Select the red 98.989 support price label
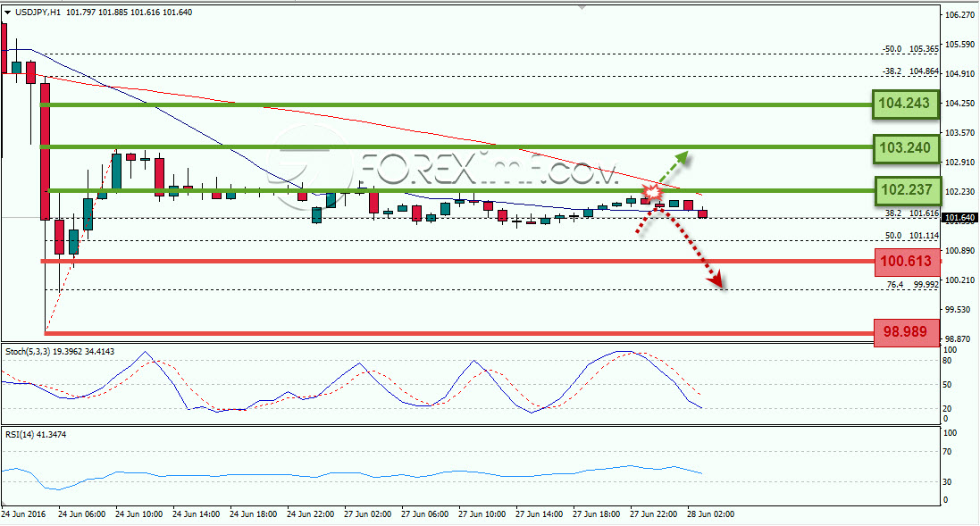 click(x=906, y=331)
